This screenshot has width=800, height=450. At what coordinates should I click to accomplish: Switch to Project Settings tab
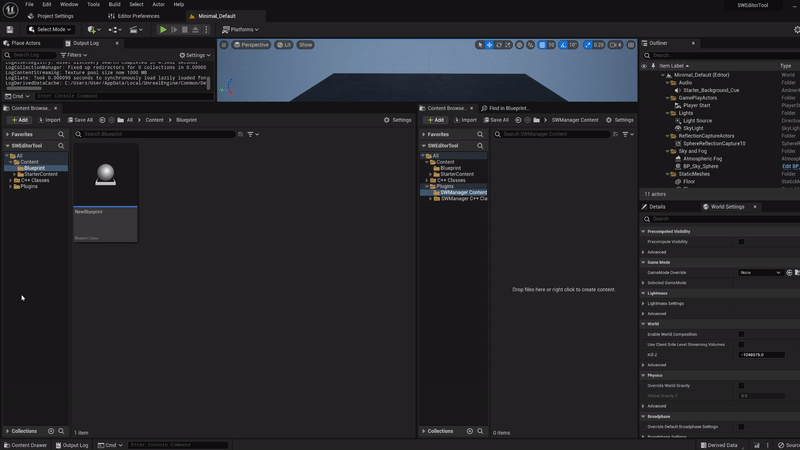(51, 16)
